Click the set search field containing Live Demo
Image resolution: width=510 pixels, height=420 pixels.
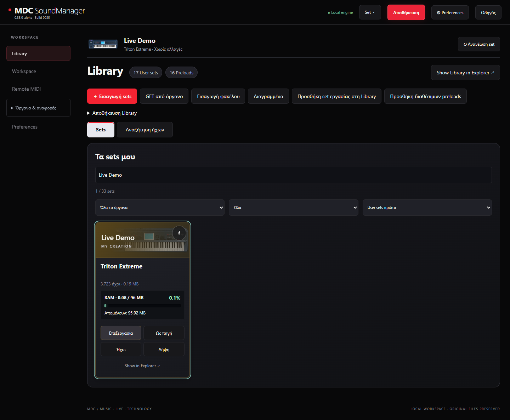tap(293, 175)
